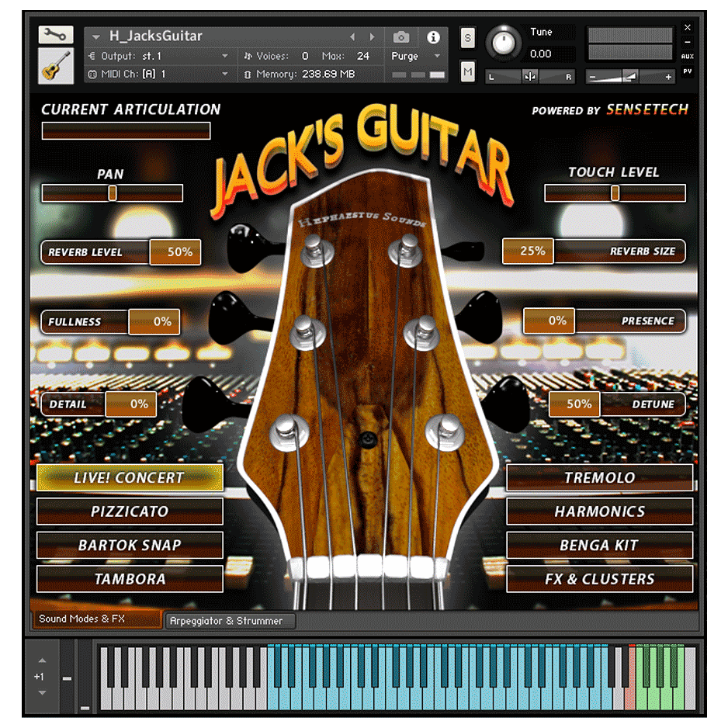Close the instrument with X icon
Screen dimensions: 728x728
pos(688,27)
